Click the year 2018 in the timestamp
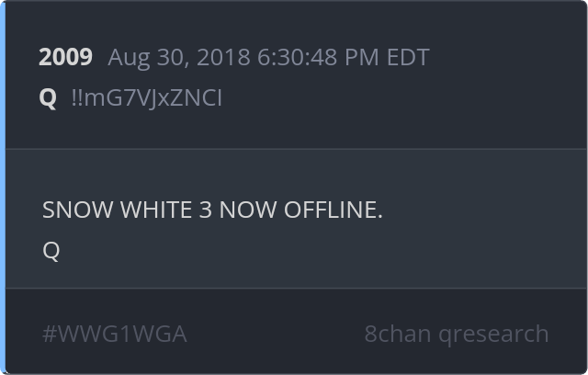 click(223, 58)
